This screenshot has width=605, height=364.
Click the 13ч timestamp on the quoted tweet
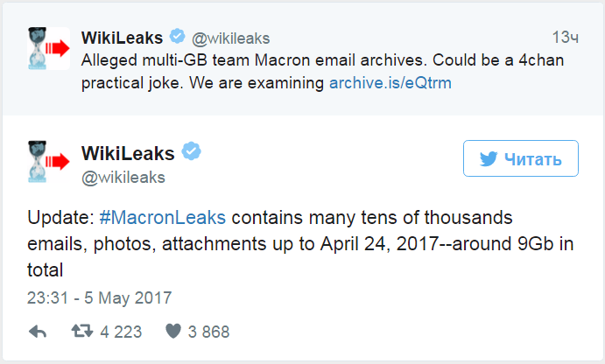tap(565, 38)
